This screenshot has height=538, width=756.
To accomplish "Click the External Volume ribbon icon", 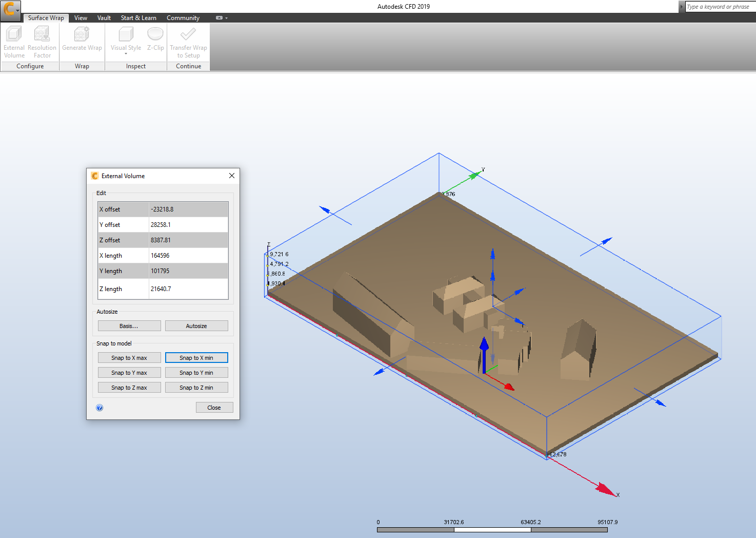I will [x=14, y=42].
